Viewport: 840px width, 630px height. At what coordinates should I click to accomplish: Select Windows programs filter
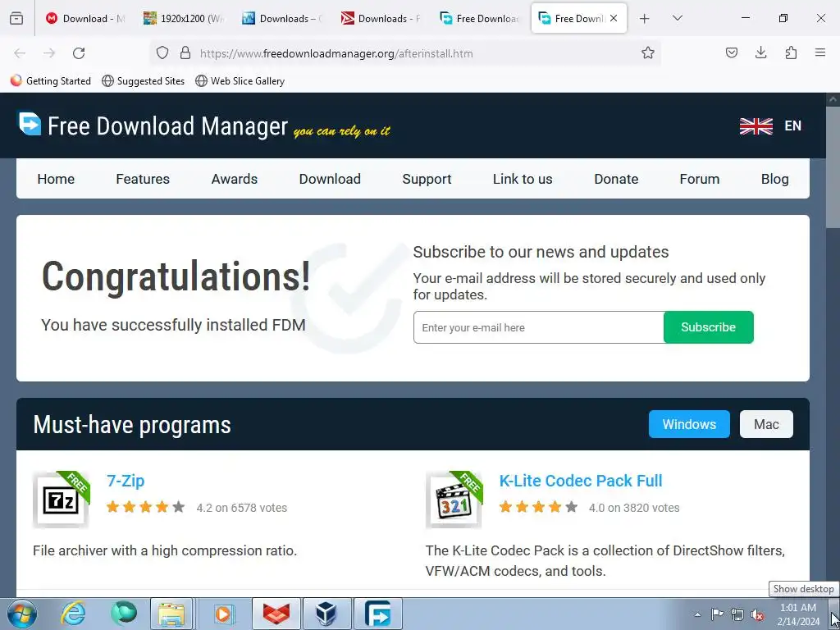689,424
